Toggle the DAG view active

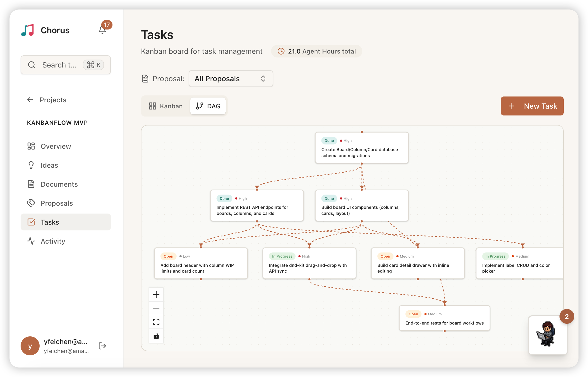(208, 106)
